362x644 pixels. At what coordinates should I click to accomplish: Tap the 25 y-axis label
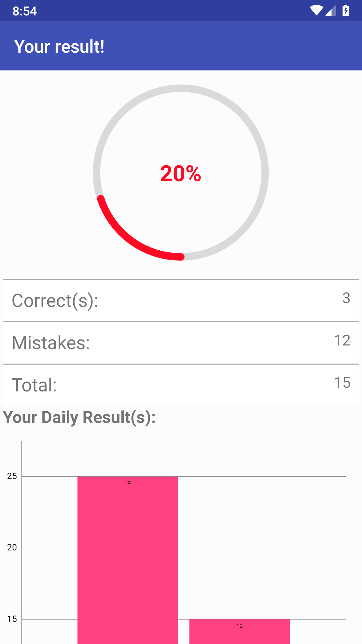point(12,476)
